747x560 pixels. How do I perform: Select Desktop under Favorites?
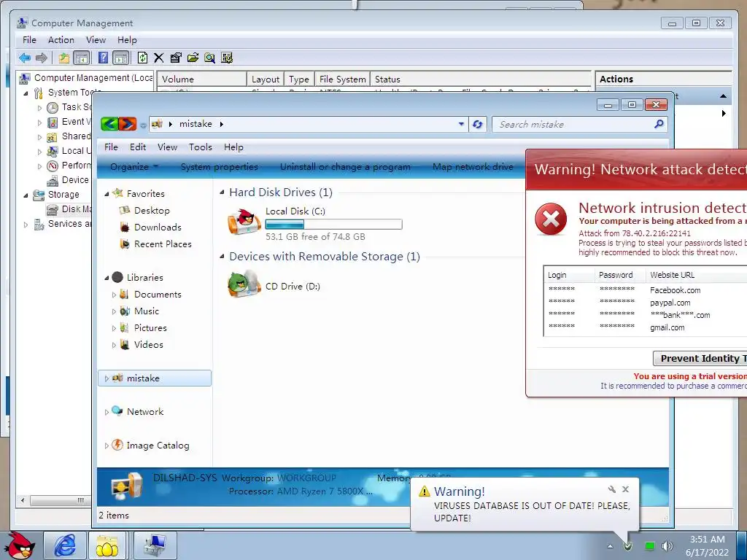click(x=152, y=211)
